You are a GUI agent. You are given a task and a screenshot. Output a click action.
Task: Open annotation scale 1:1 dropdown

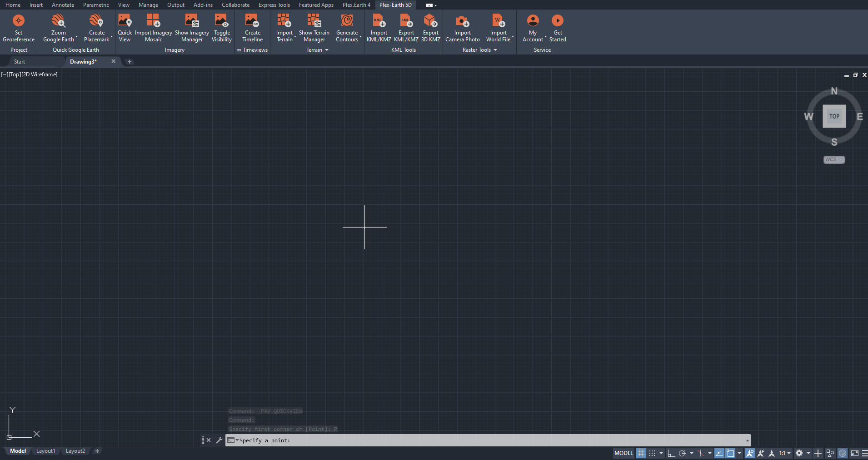point(785,453)
